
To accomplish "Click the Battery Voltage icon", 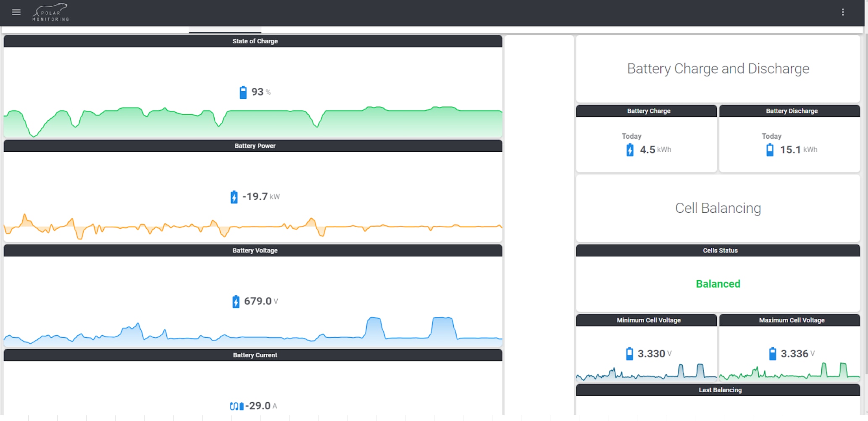I will pos(236,302).
